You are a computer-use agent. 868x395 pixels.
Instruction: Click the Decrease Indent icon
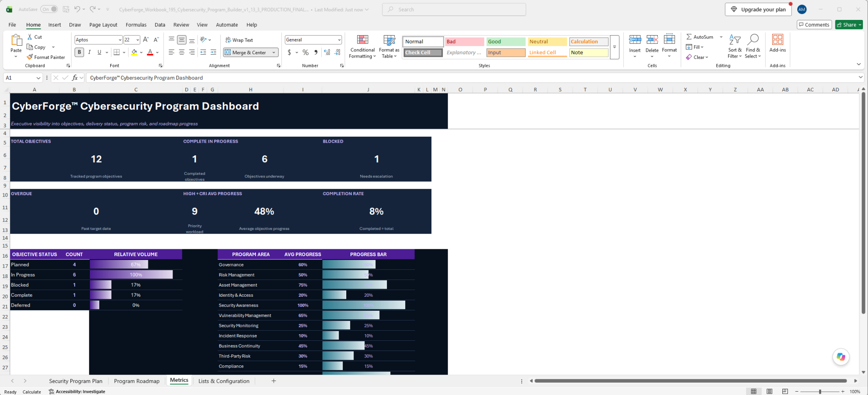click(203, 52)
